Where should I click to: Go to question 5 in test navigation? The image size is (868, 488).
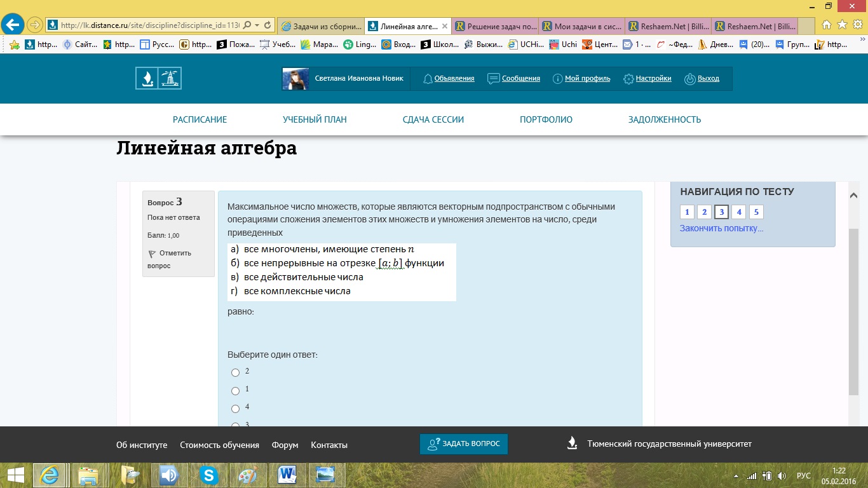[x=756, y=212]
